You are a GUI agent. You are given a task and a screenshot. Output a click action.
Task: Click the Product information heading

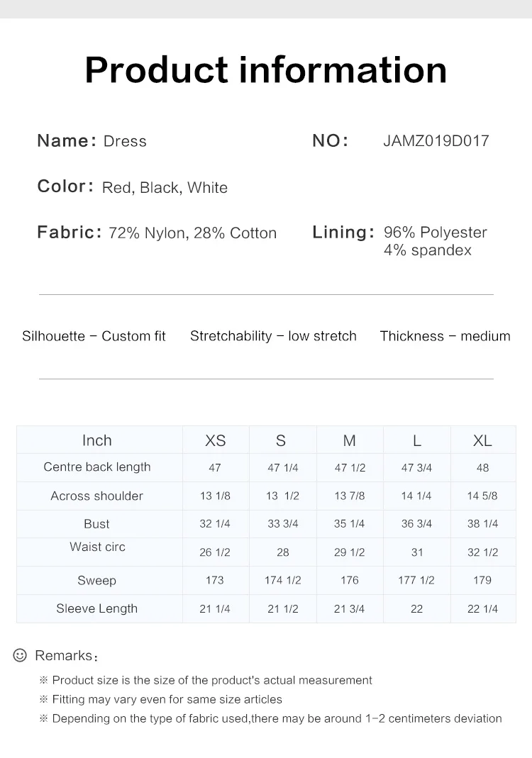point(265,69)
